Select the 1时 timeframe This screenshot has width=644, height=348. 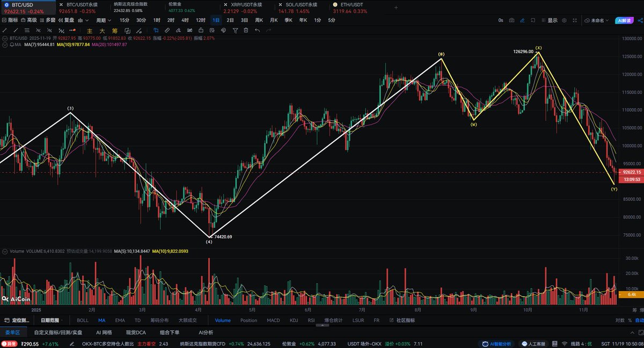pyautogui.click(x=157, y=20)
